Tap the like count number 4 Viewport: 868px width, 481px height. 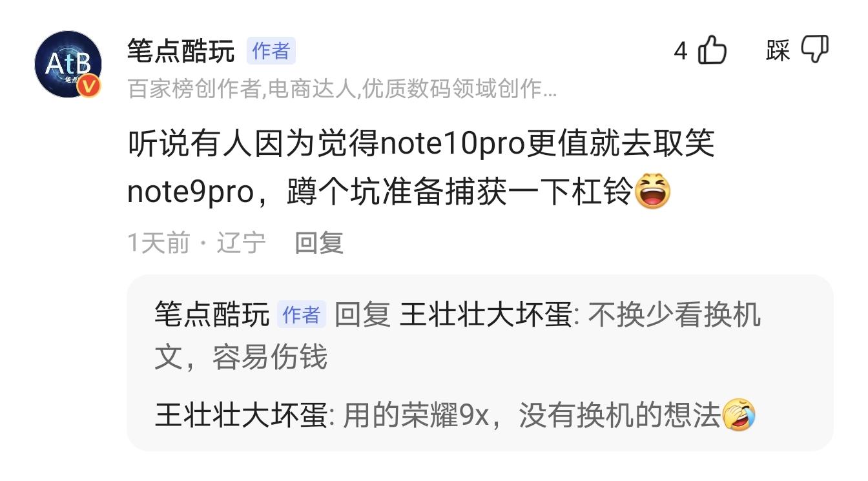click(681, 51)
